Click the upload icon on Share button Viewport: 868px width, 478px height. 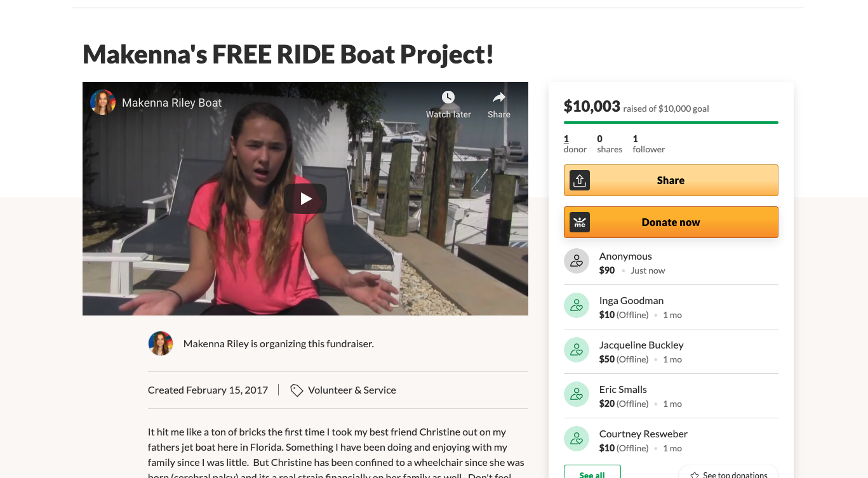580,180
